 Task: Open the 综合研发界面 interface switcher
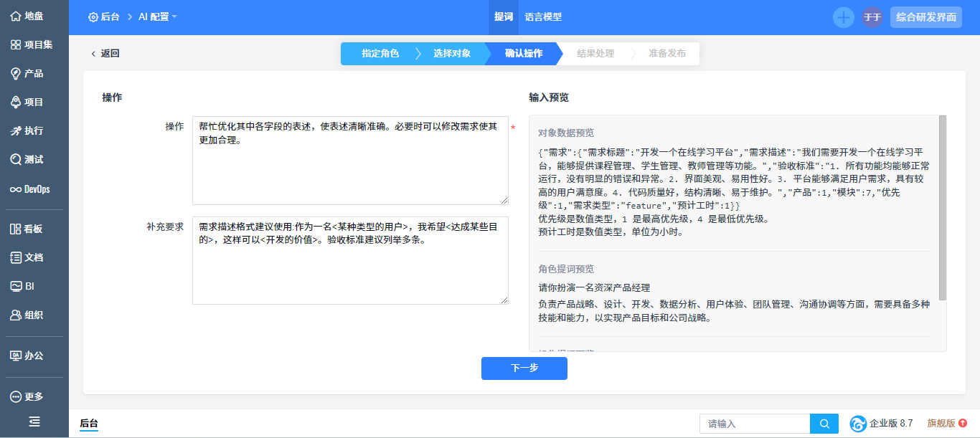coord(925,17)
